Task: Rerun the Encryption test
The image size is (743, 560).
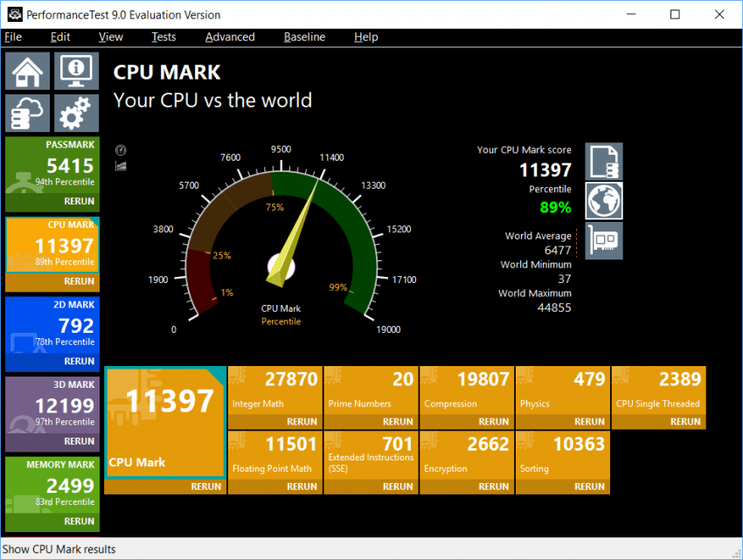Action: tap(467, 487)
